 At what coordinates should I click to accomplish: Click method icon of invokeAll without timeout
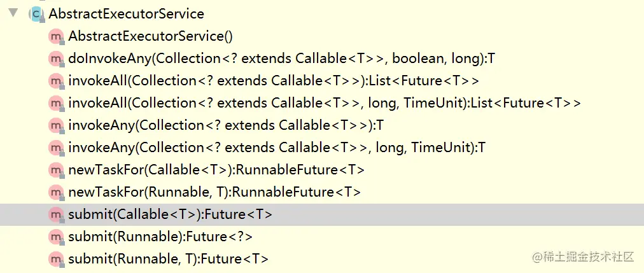point(56,81)
